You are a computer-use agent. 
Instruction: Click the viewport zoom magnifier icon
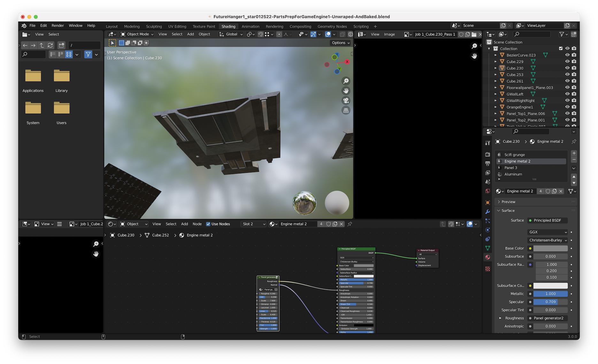[346, 81]
